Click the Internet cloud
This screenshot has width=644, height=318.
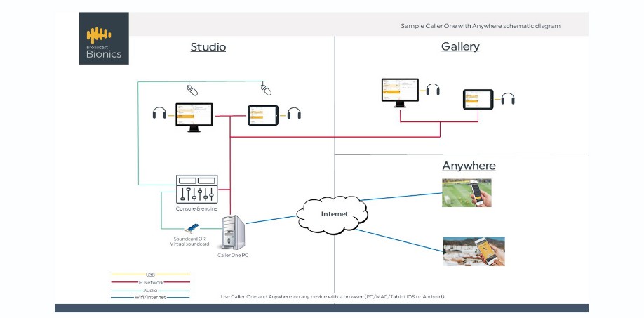pyautogui.click(x=332, y=215)
